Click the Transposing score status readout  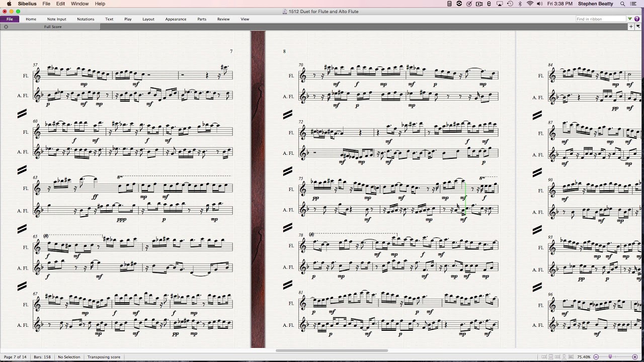(x=104, y=357)
